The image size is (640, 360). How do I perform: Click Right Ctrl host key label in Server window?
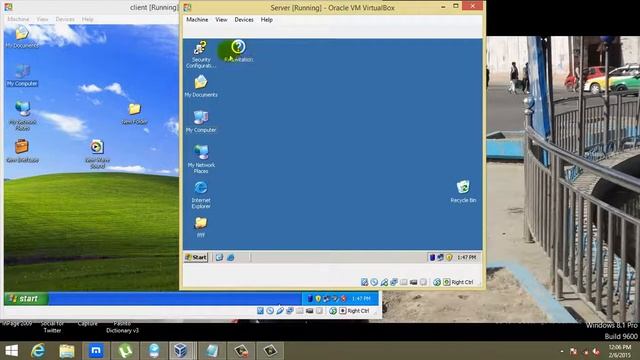click(462, 282)
